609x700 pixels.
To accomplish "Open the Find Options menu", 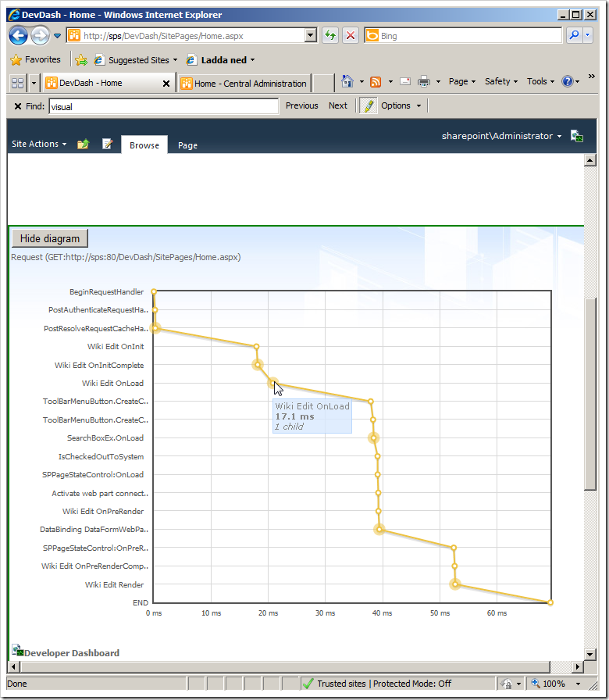I will pyautogui.click(x=401, y=105).
